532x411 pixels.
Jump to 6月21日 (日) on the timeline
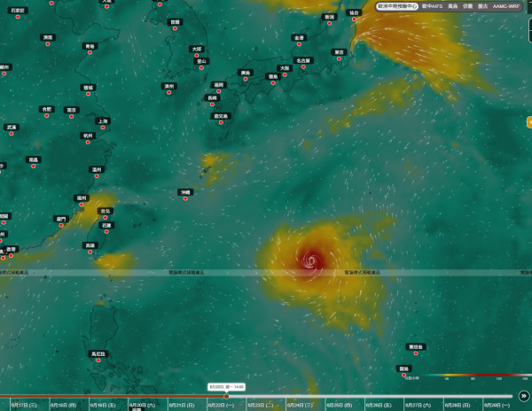click(182, 405)
